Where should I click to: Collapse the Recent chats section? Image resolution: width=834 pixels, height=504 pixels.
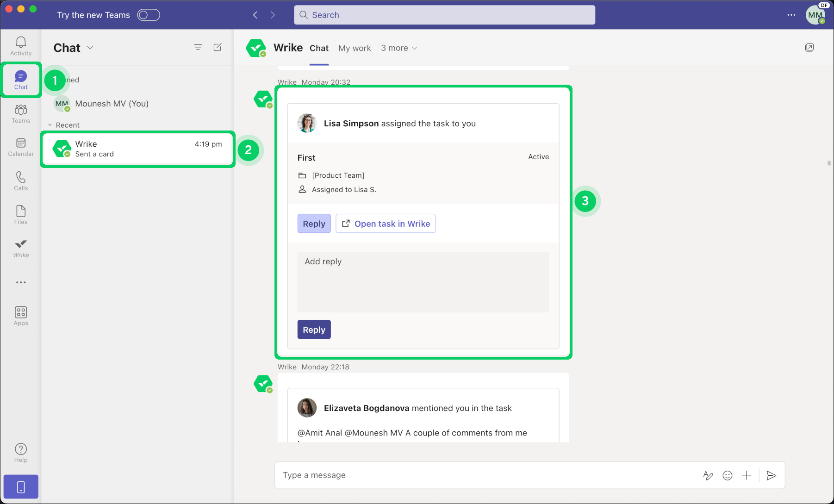pos(50,125)
